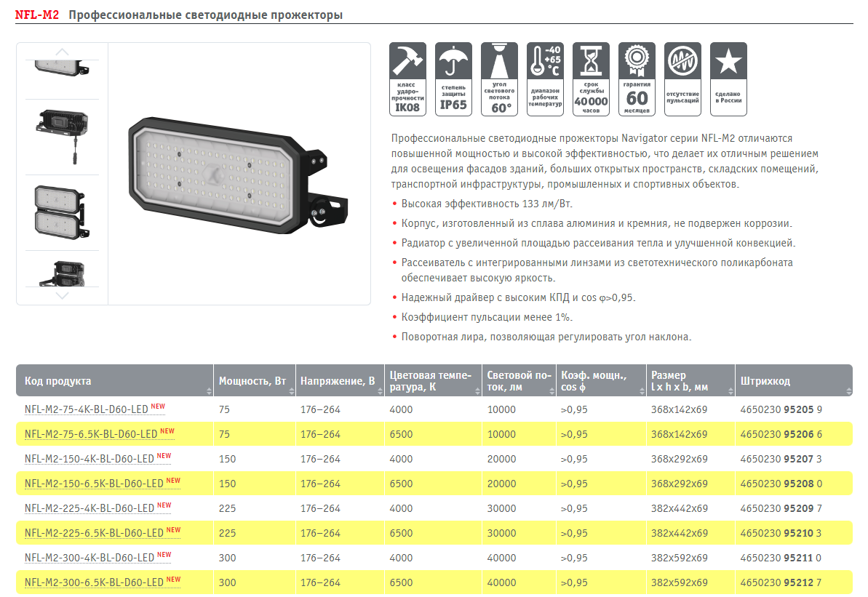Click the 60° beam angle icon

[499, 79]
